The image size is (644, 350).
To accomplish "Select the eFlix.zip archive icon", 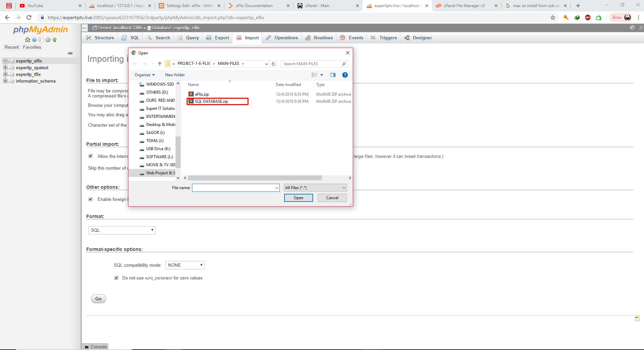I will [191, 94].
